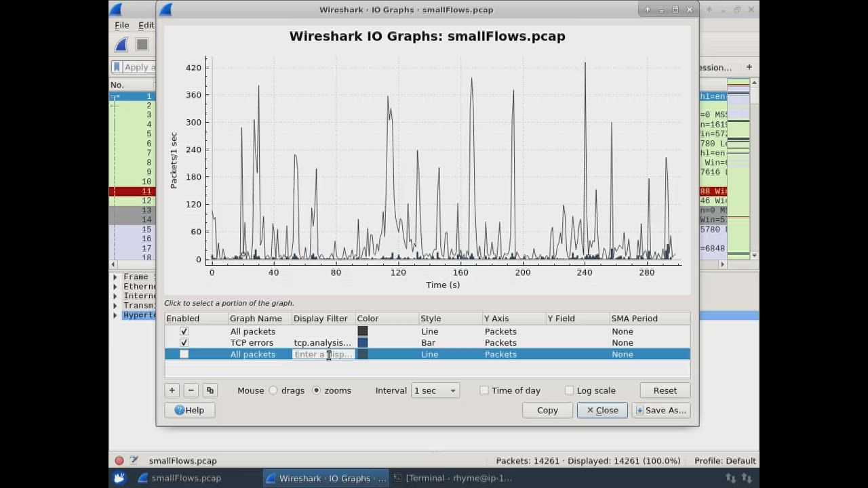Click the packets displayed count in status bar
868x488 pixels.
pos(588,461)
